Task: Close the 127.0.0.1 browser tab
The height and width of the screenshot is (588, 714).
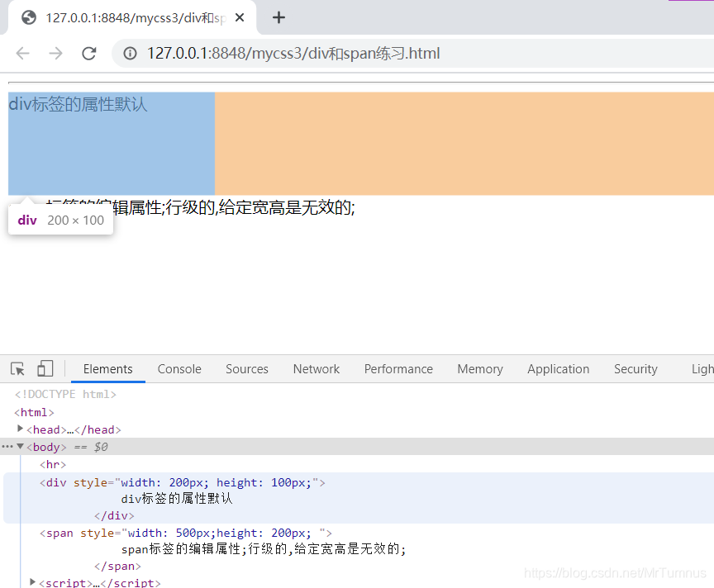Action: click(x=240, y=17)
